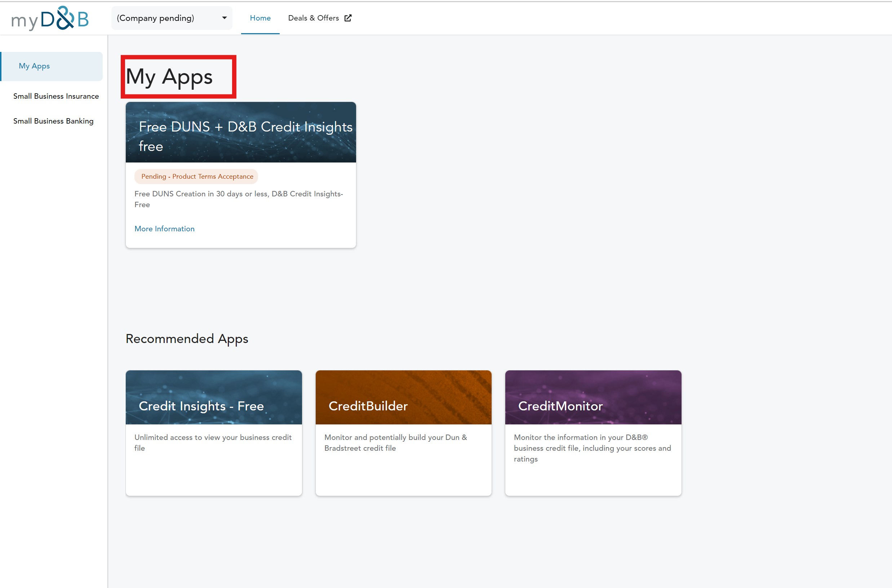
Task: Click the More Information link
Action: tap(164, 229)
